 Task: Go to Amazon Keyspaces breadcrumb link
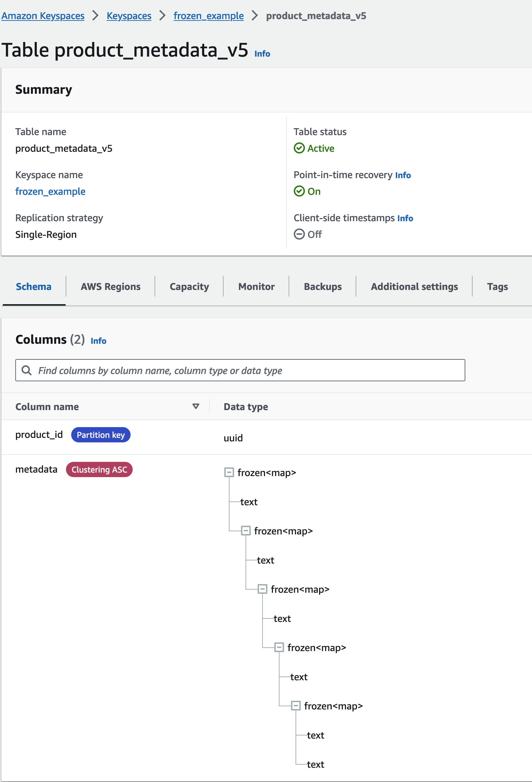click(43, 16)
